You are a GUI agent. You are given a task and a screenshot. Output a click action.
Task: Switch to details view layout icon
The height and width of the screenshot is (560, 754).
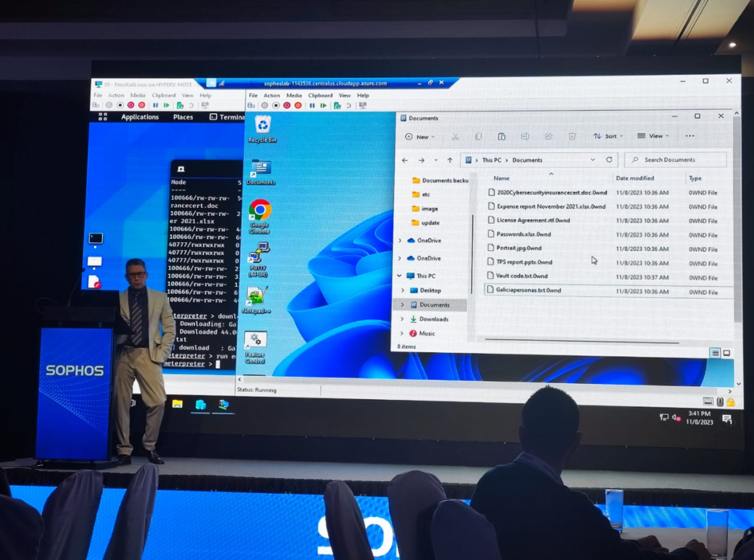click(715, 353)
